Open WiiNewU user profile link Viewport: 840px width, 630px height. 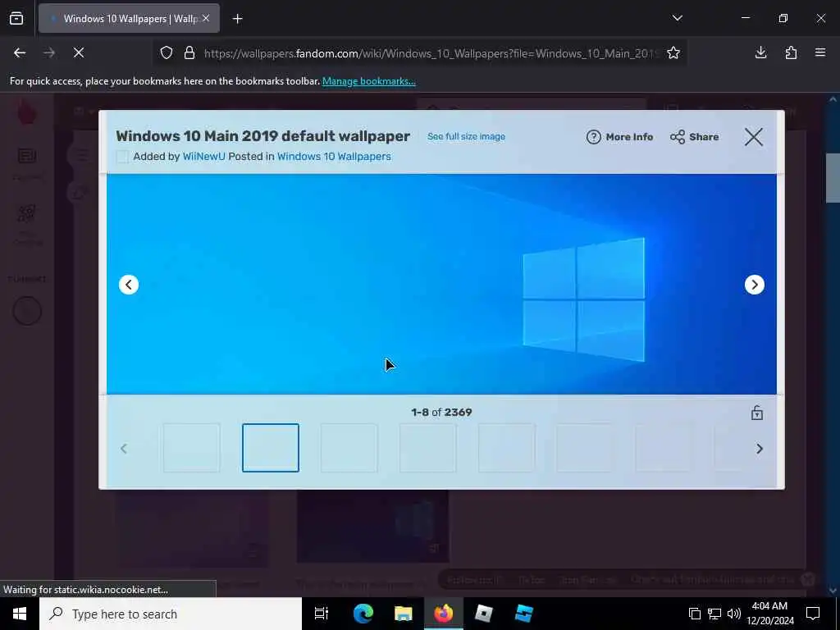203,157
